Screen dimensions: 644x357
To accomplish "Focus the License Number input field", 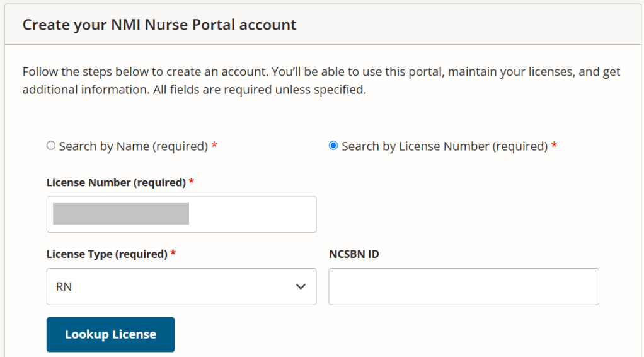I will 252,214.
